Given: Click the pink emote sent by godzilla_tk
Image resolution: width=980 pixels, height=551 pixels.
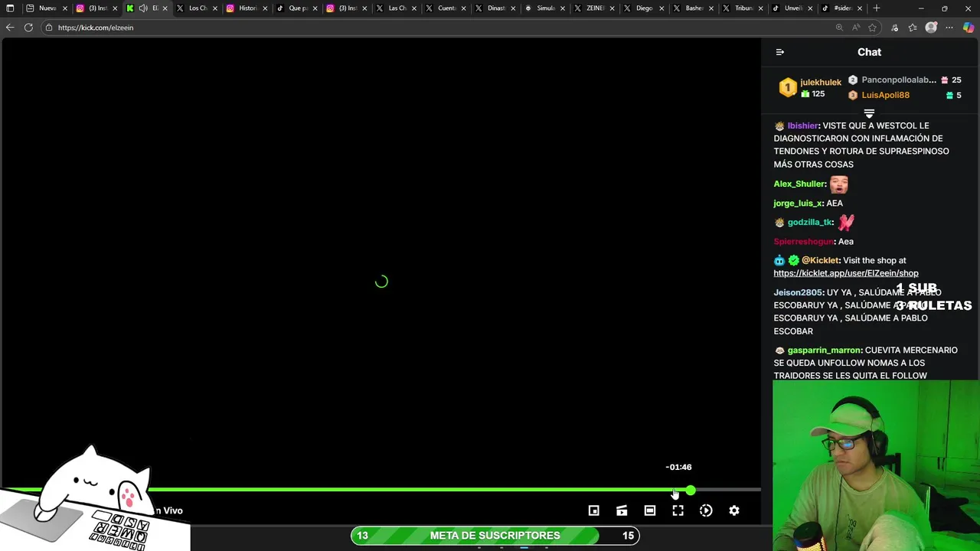Looking at the screenshot, I should [x=845, y=222].
